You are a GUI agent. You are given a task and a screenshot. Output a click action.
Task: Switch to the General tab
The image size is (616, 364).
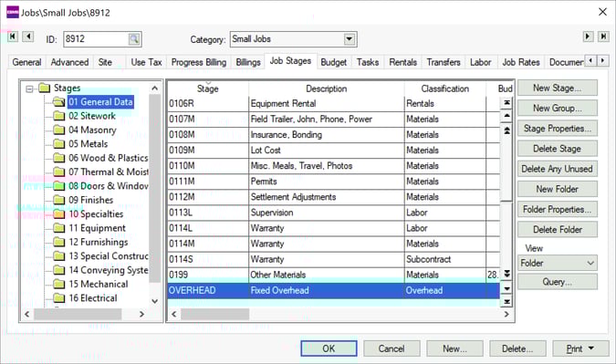(26, 62)
